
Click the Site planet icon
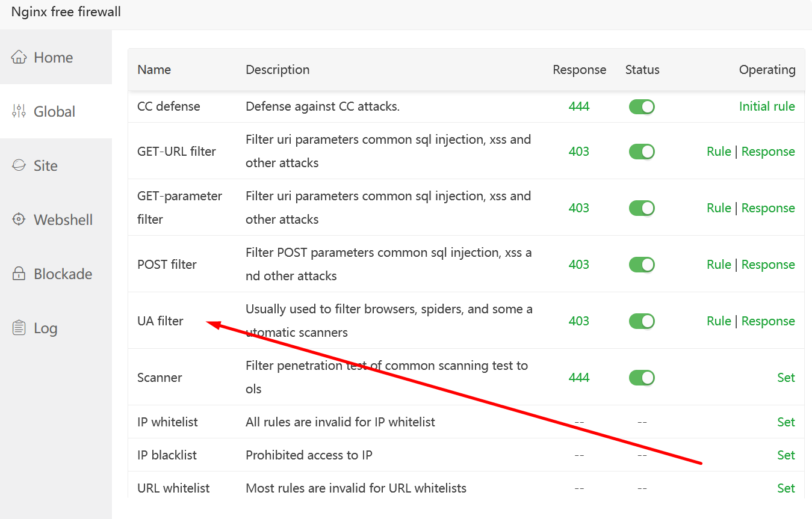tap(19, 165)
